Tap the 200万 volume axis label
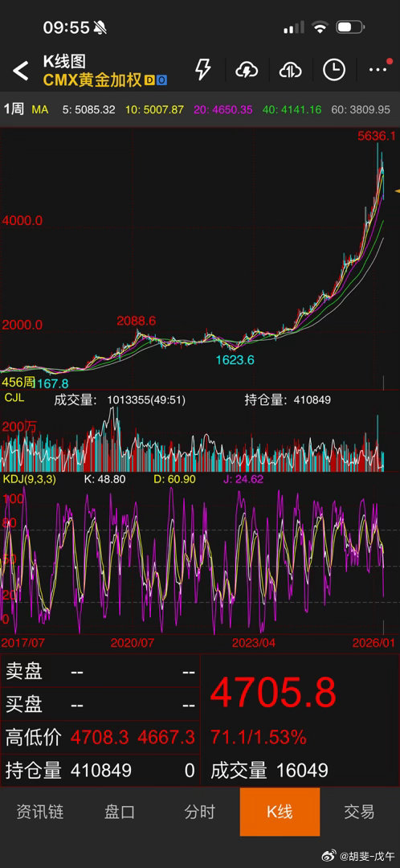Screen dimensions: 400x868 pos(19,427)
